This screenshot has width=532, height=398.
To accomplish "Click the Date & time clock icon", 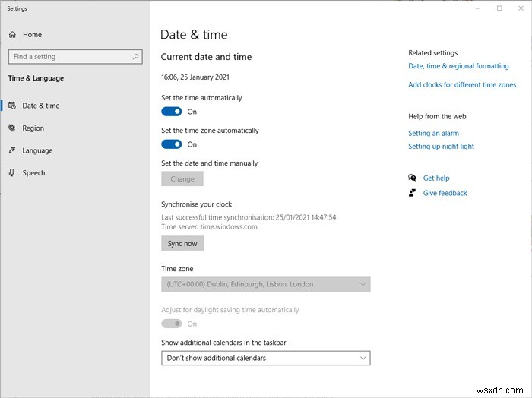I will [12, 106].
